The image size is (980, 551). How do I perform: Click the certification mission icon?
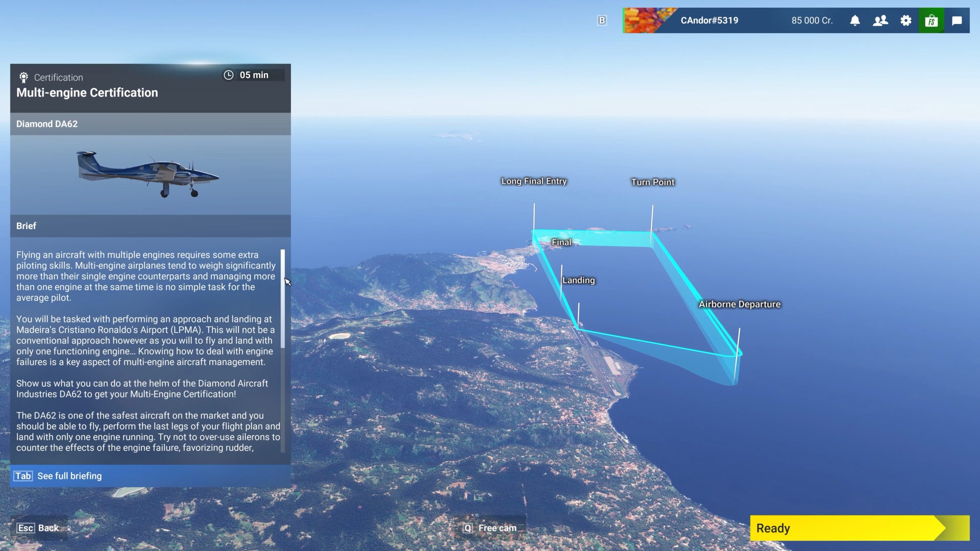pyautogui.click(x=23, y=77)
